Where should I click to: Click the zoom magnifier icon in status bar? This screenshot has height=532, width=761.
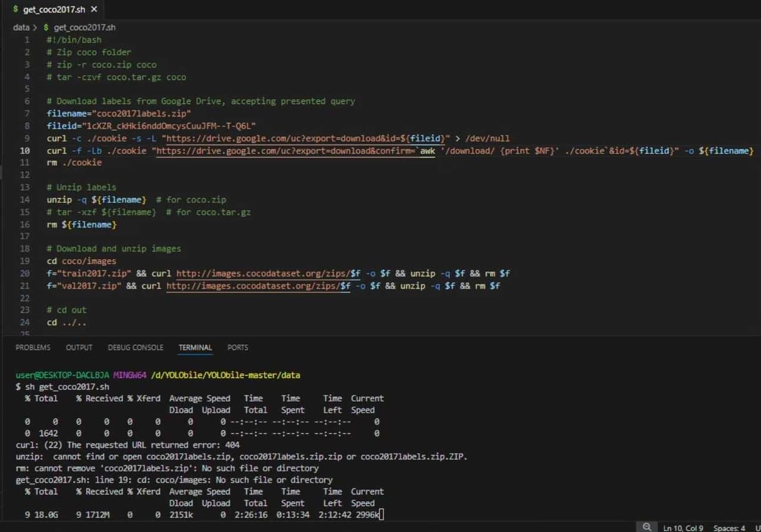tap(646, 527)
